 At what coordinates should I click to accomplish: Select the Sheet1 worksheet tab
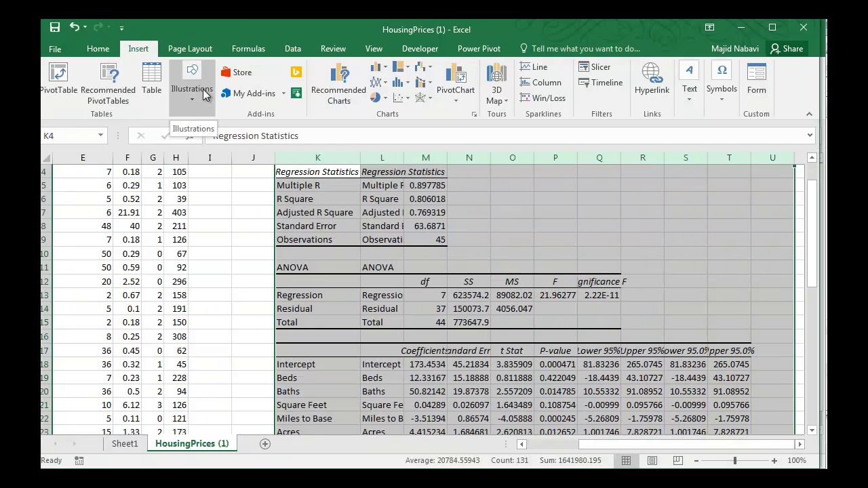125,444
